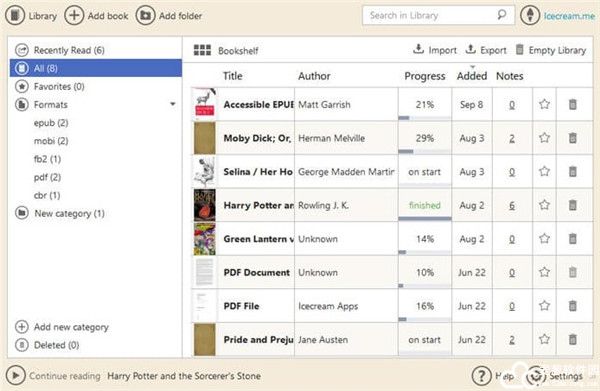Select Recently Read (6) in sidebar
The width and height of the screenshot is (600, 391).
coord(69,50)
